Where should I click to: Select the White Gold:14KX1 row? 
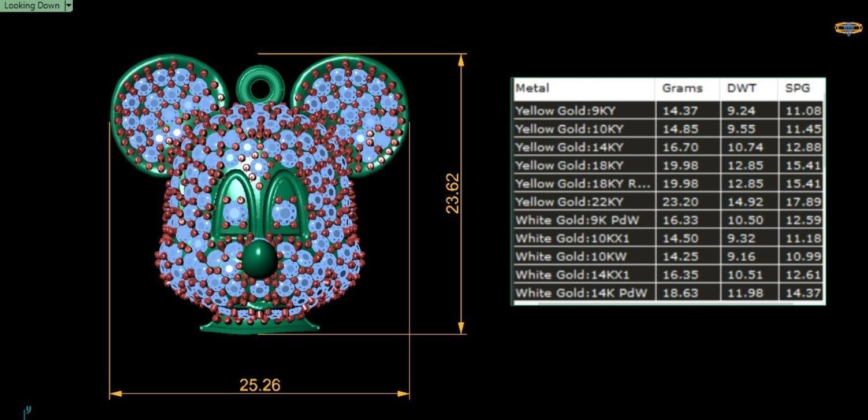[668, 274]
